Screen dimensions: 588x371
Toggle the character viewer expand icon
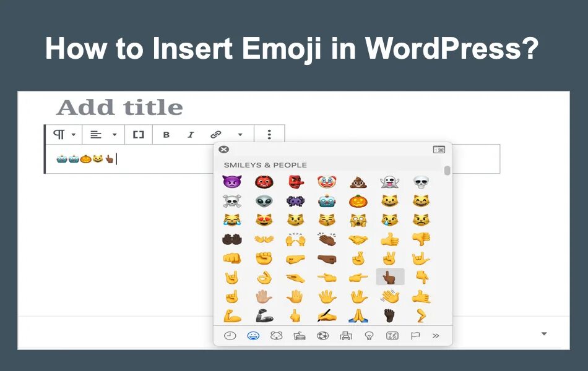click(439, 149)
